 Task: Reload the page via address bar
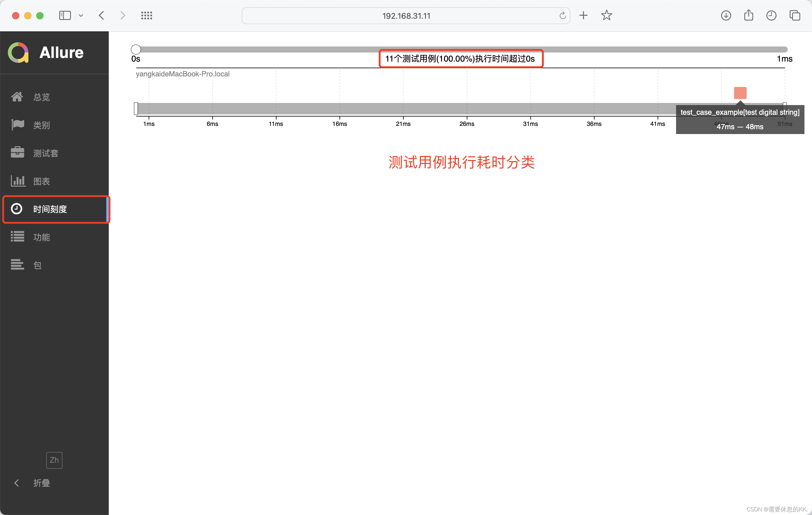[562, 15]
